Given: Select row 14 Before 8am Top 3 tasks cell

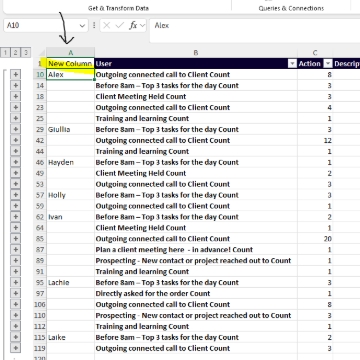Looking at the screenshot, I should (x=196, y=86).
